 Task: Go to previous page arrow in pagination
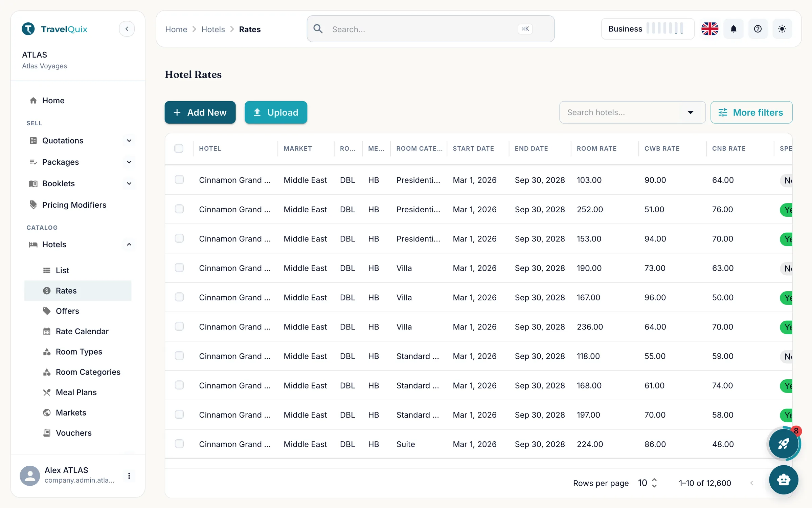click(751, 483)
